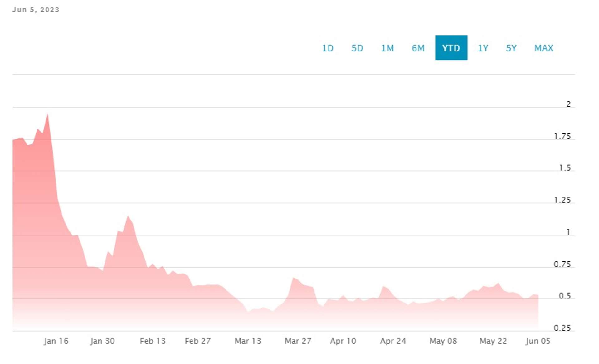Viewport: 599px width, 364px height.
Task: Click the Jan 30 date label
Action: tap(103, 341)
